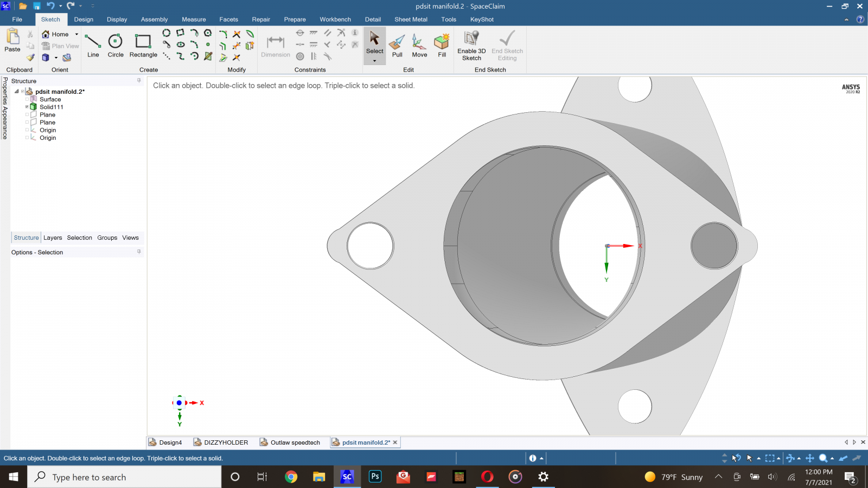Toggle checkbox for the first Origin
The image size is (868, 488).
click(x=27, y=130)
